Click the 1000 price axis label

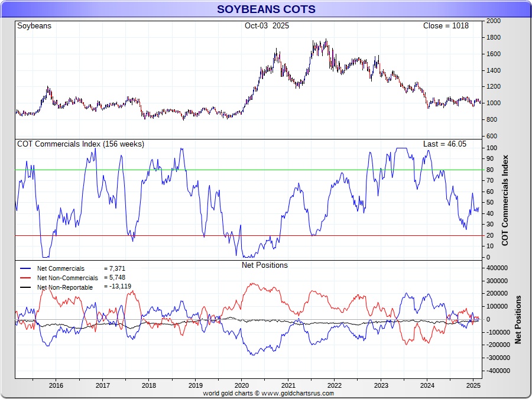pyautogui.click(x=494, y=103)
